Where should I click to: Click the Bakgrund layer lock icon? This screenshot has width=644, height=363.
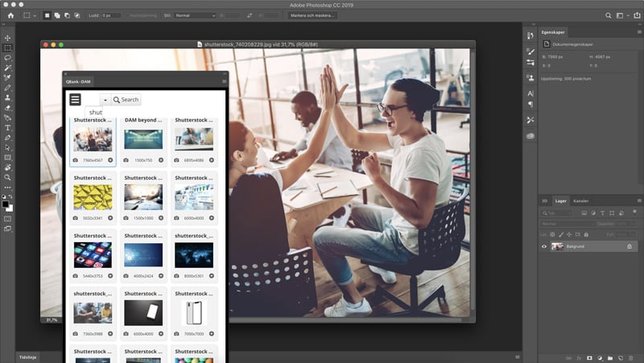coord(630,246)
